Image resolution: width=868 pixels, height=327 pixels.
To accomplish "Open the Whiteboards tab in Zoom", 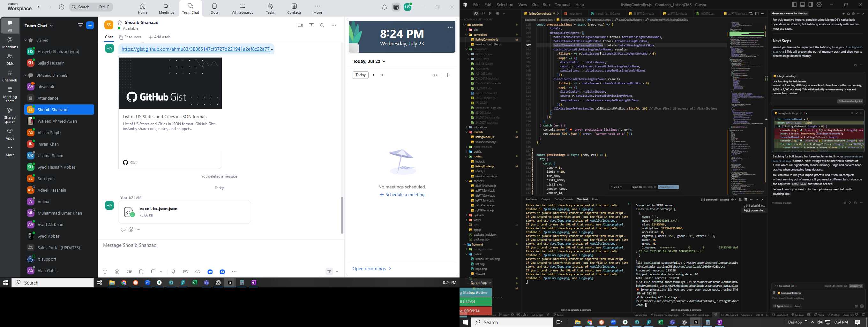I will (x=242, y=9).
